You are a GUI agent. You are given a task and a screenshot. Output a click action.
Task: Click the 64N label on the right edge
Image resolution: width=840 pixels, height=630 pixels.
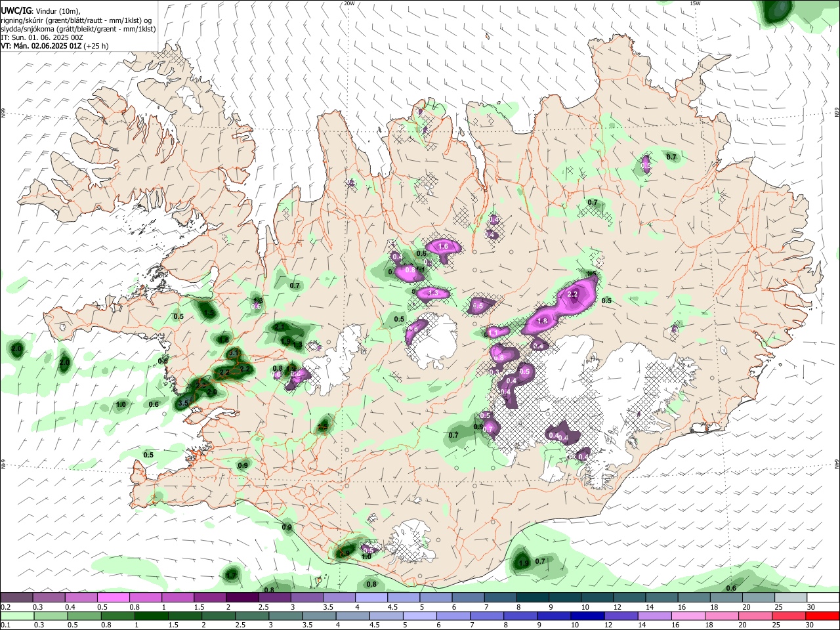tap(837, 463)
